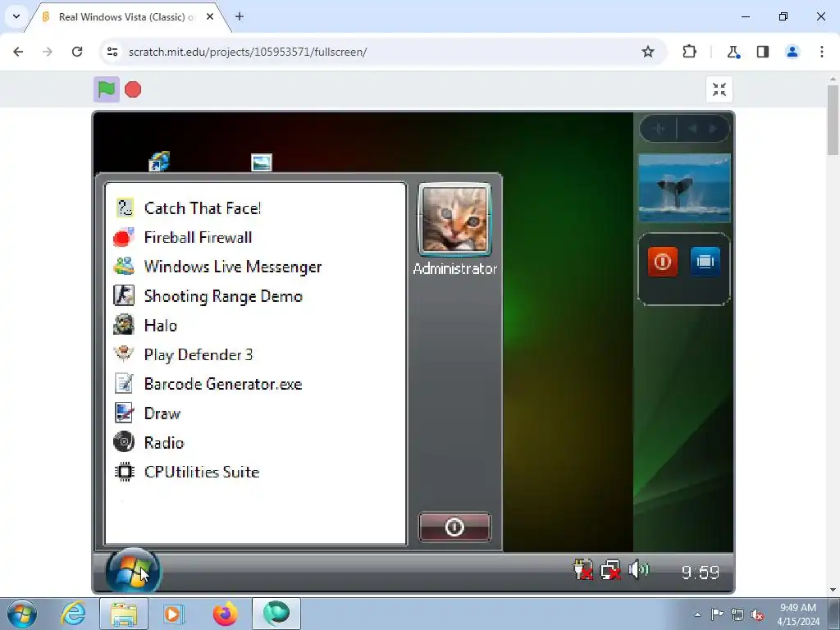Open Firefox from taskbar

[x=225, y=614]
